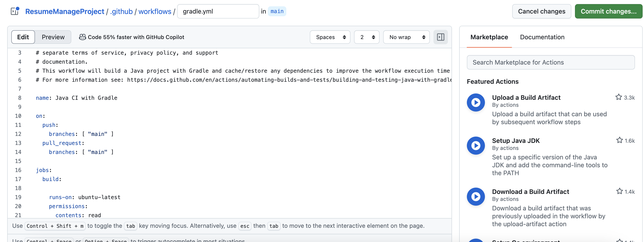Open the workflows breadcrumb link
The image size is (644, 242).
point(155,11)
